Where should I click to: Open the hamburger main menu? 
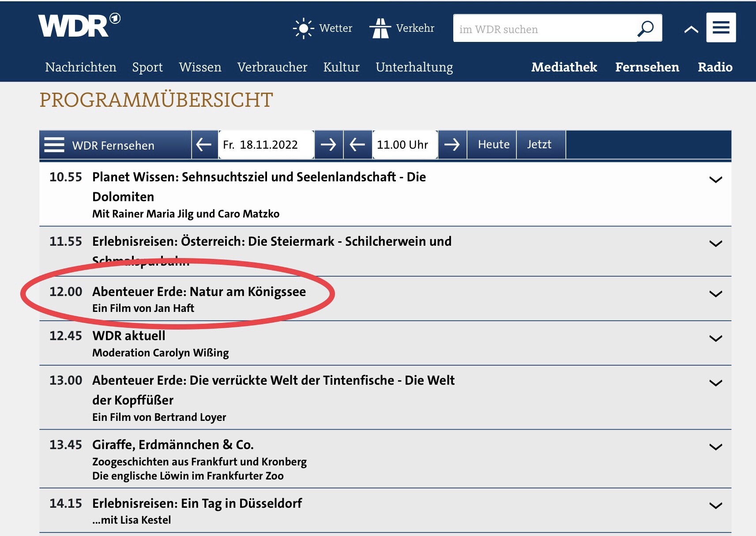click(721, 27)
